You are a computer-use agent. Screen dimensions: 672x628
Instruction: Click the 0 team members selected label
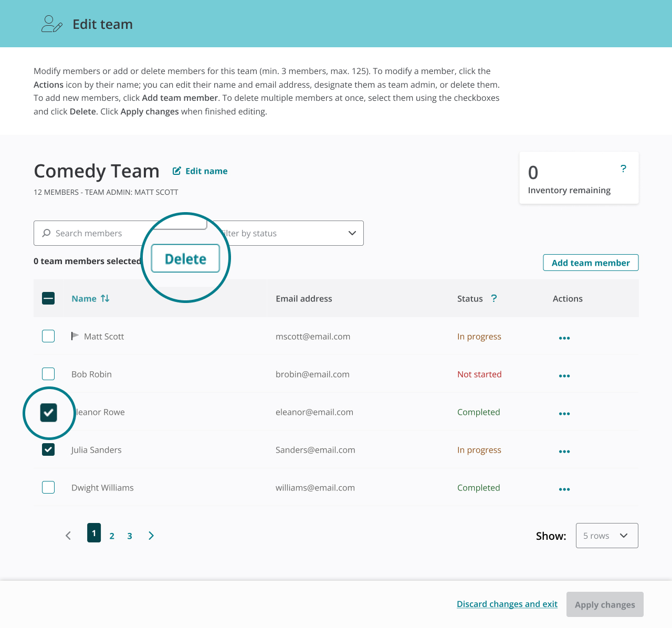tap(87, 261)
